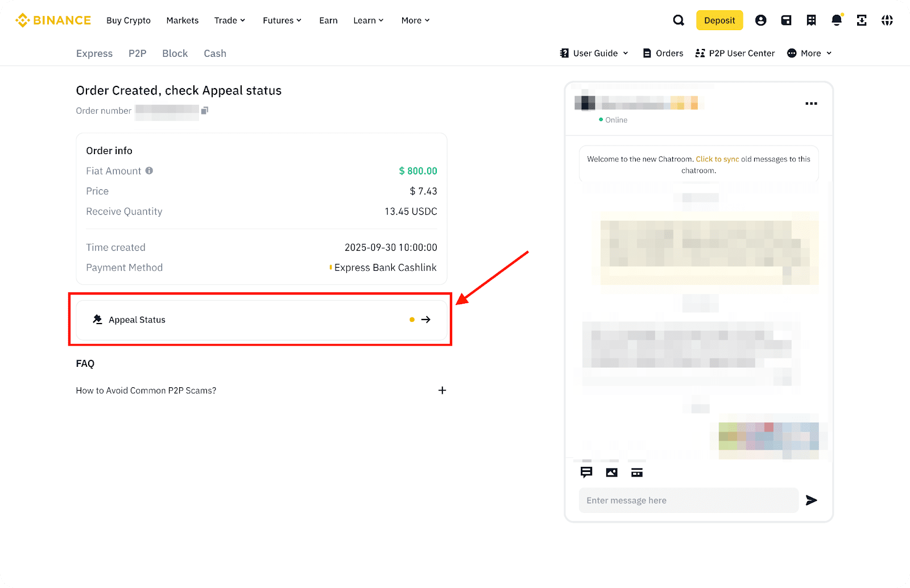Click the Fiat Amount info icon

click(149, 171)
